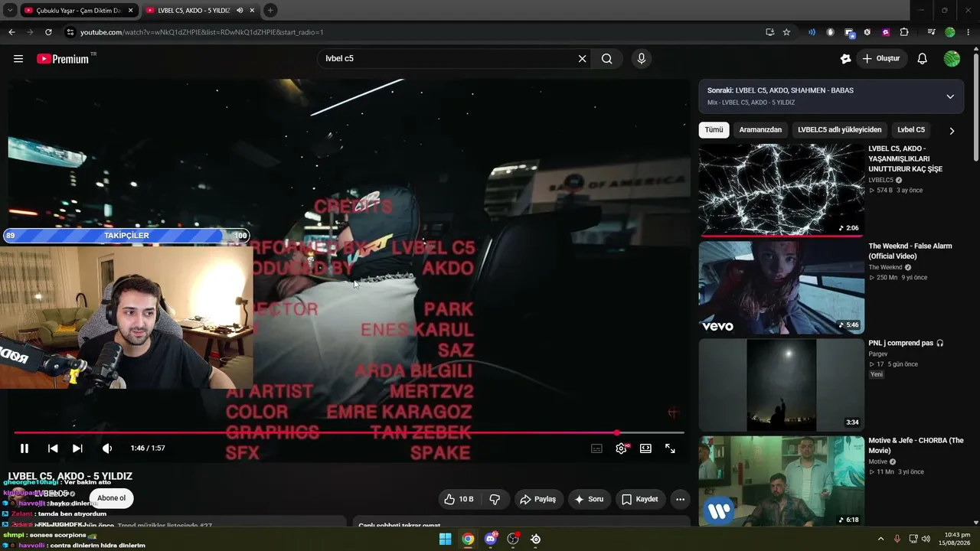Viewport: 980px width, 551px height.
Task: Click the search magnifier button
Action: 607,59
